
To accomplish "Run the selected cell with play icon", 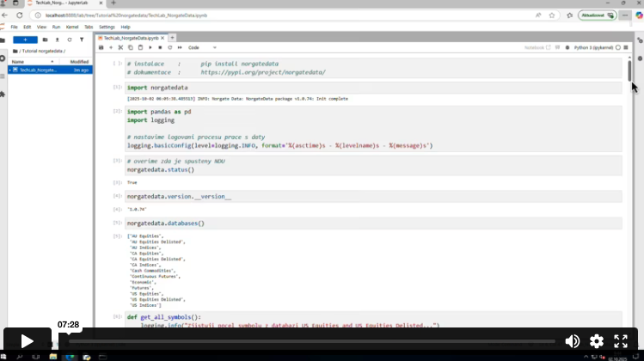I will (x=150, y=48).
